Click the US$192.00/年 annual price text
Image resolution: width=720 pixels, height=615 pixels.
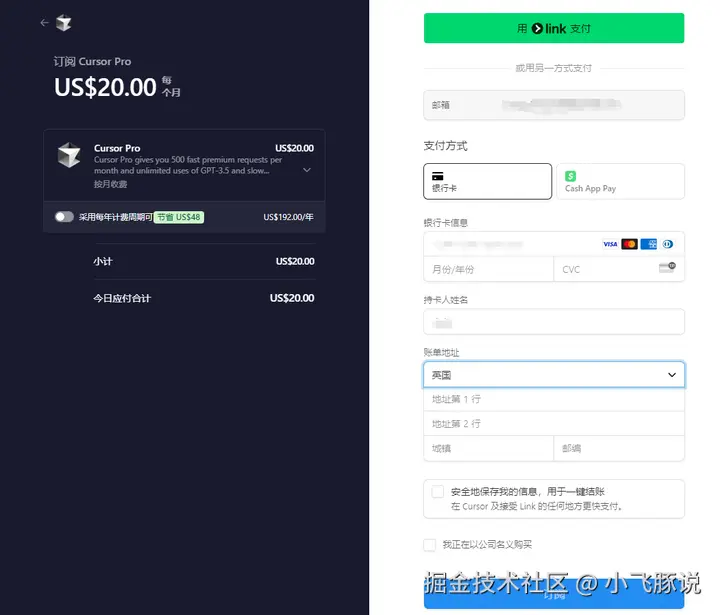pos(288,217)
